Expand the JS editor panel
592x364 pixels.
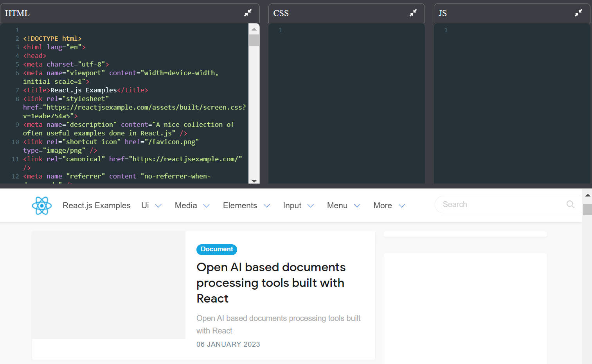[578, 13]
